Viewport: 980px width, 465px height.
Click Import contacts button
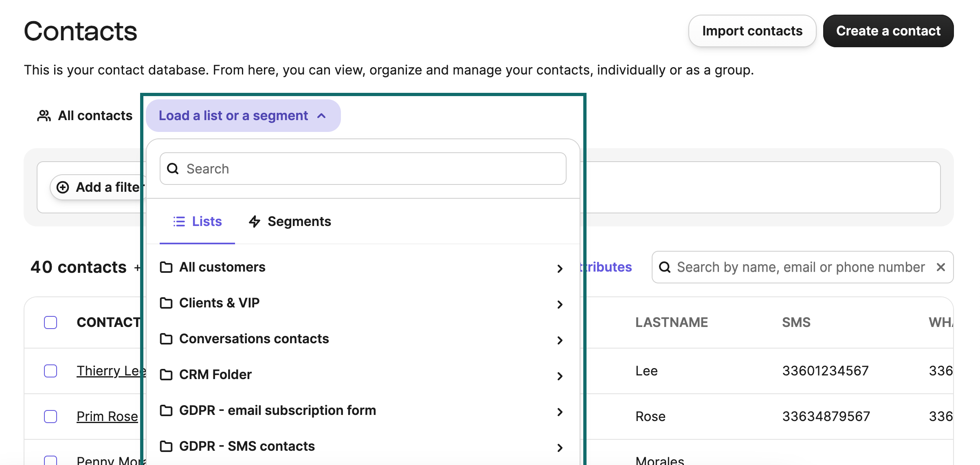(x=752, y=31)
